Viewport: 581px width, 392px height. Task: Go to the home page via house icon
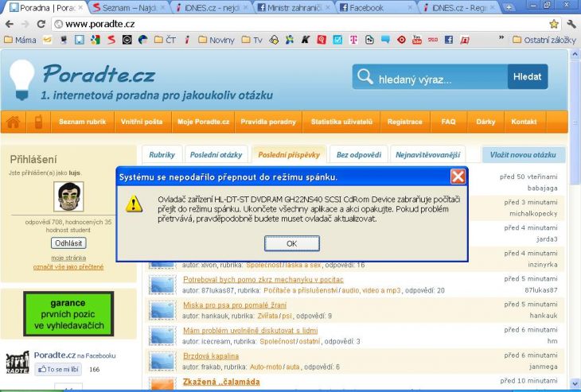click(x=13, y=122)
